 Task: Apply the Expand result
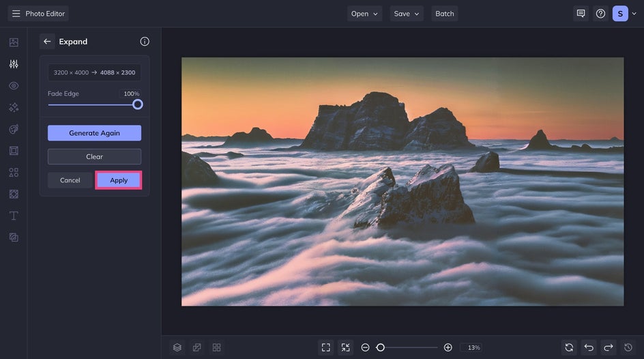click(119, 180)
